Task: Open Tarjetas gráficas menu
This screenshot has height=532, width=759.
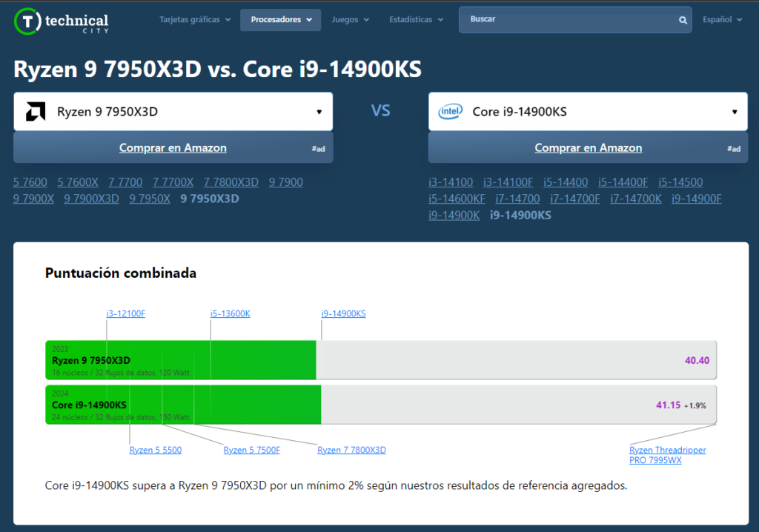Action: tap(195, 20)
